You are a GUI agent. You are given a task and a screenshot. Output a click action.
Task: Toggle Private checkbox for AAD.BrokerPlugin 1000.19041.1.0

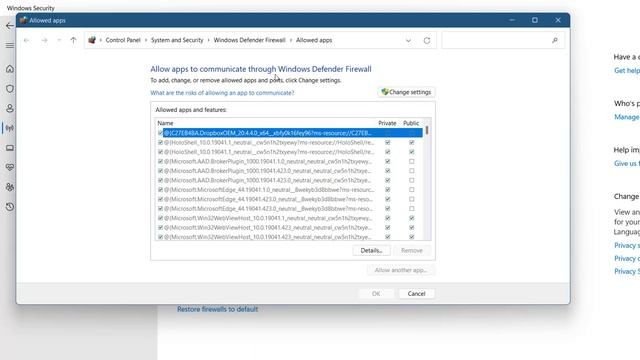tap(387, 162)
